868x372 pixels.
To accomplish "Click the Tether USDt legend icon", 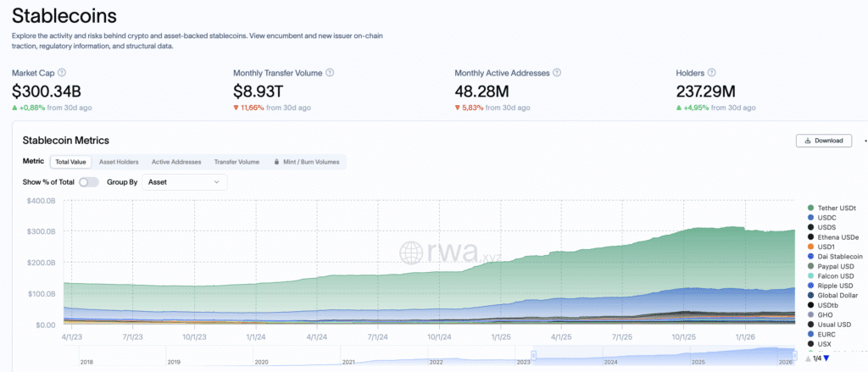I will (x=811, y=208).
